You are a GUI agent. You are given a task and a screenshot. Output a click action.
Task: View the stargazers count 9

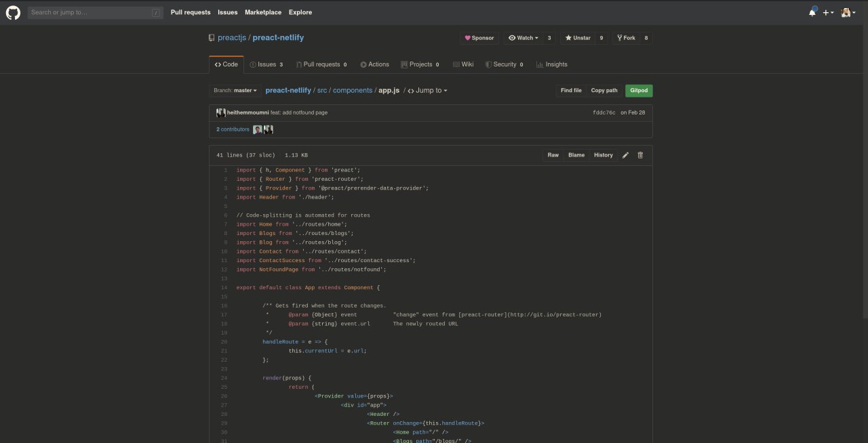601,38
